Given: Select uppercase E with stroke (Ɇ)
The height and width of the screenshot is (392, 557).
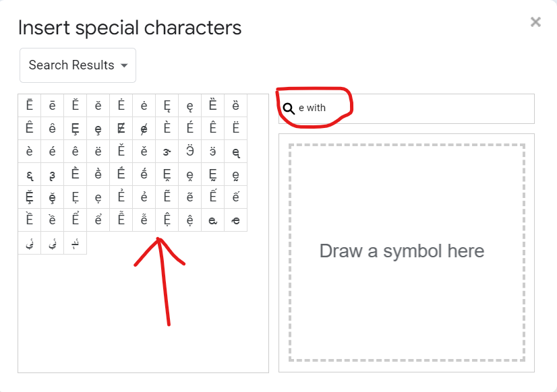Looking at the screenshot, I should point(121,128).
